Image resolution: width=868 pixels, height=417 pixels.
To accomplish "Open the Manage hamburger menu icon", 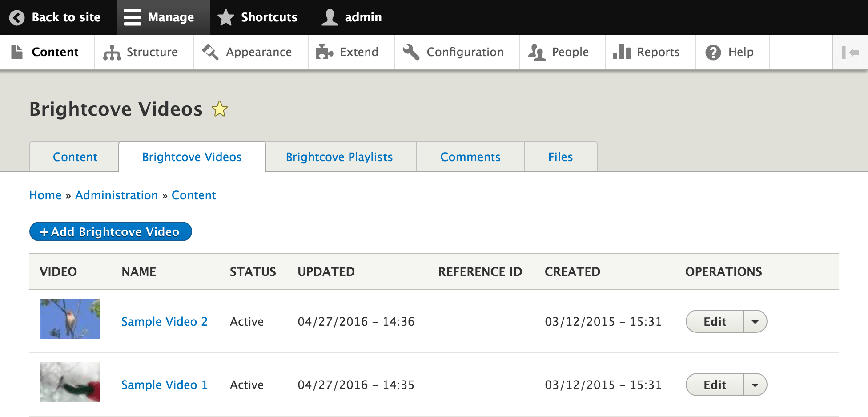I will (x=131, y=17).
